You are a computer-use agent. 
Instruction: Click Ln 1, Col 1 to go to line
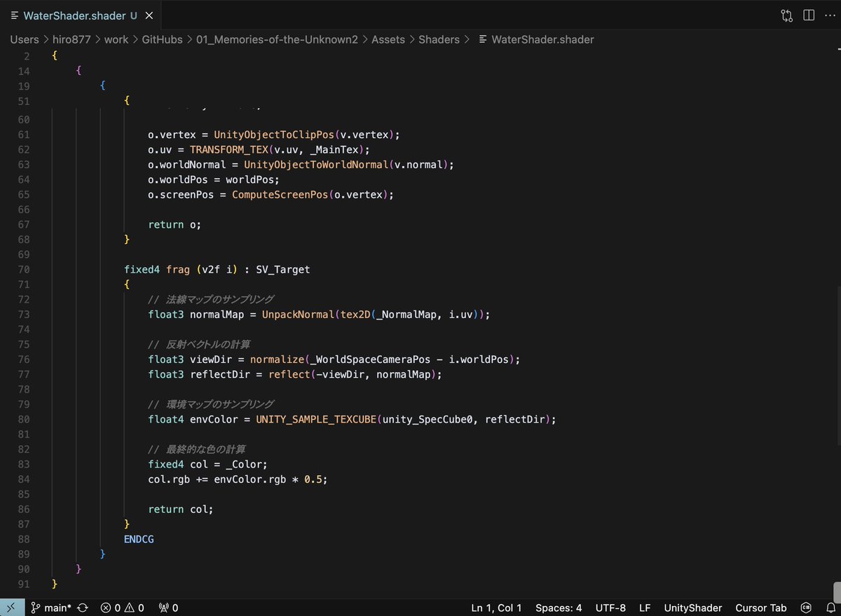pos(496,608)
